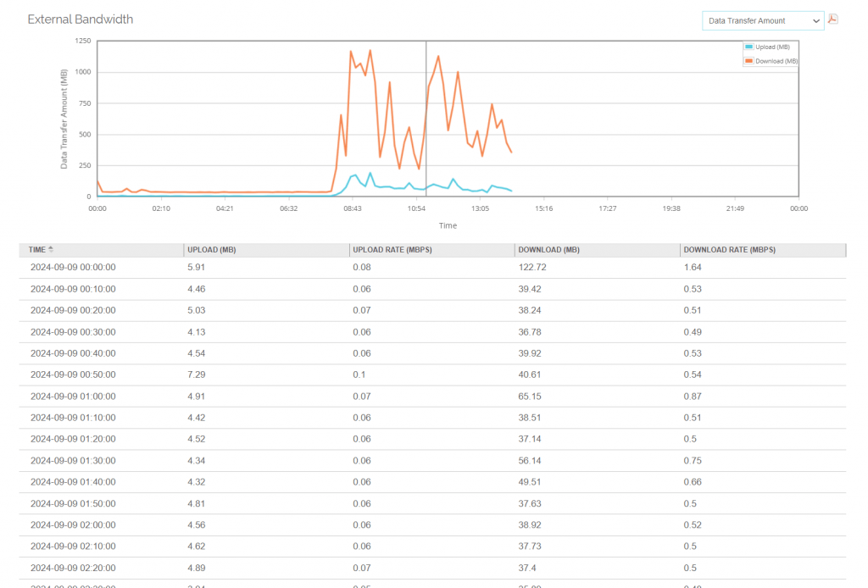Click the vertical marker line in the chart
The width and height of the screenshot is (868, 588).
(426, 119)
